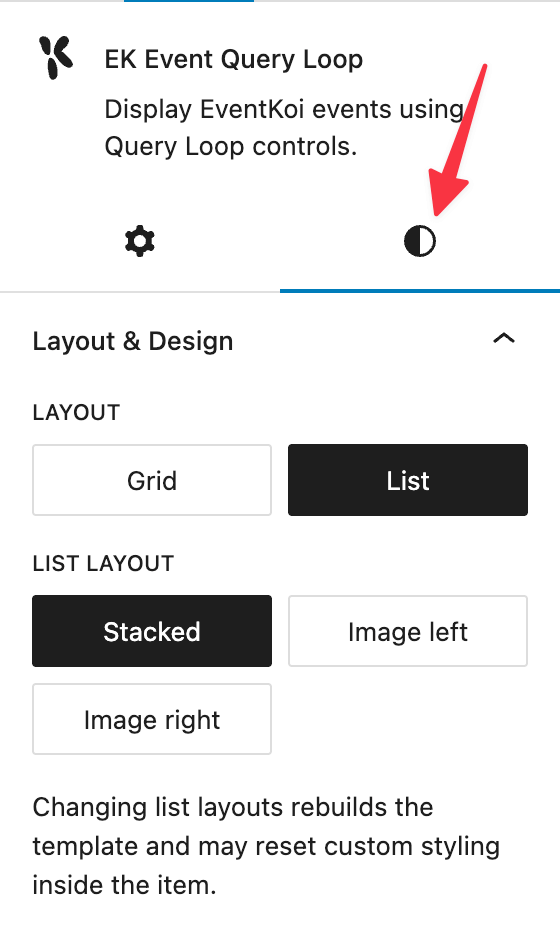This screenshot has width=560, height=932.
Task: Click the blue underline beneath the Styles tab
Action: coord(420,291)
